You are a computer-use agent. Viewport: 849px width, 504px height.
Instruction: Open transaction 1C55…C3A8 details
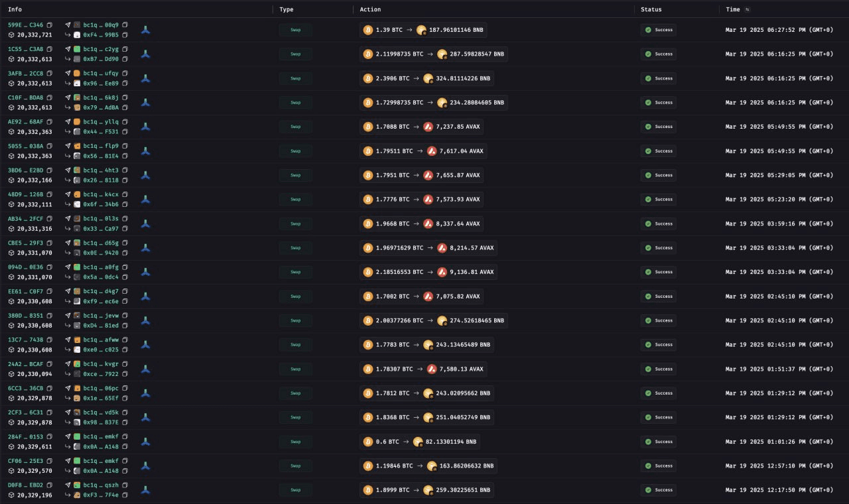(x=25, y=49)
